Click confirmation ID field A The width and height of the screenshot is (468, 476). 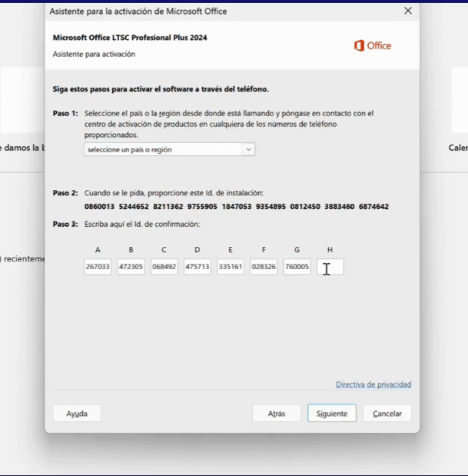point(98,267)
